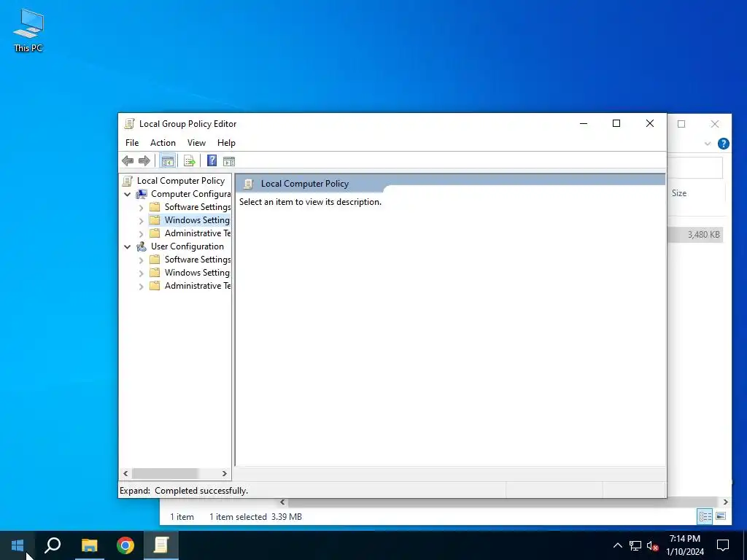Expand Software Settings under User Configuration
Screen dimensions: 747x560
click(141, 260)
